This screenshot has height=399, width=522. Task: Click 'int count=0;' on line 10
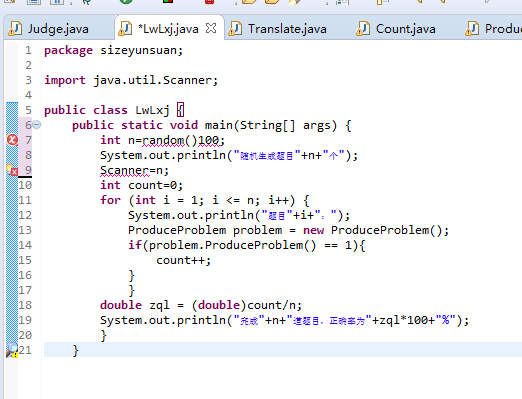142,185
